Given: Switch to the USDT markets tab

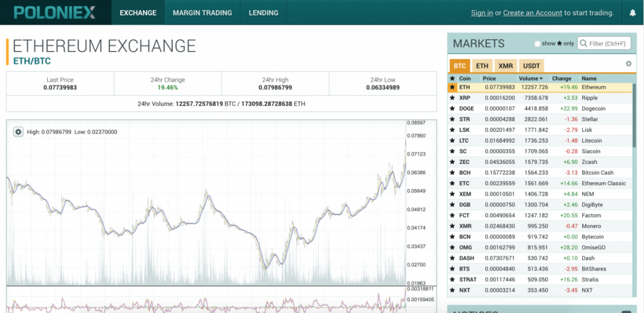Looking at the screenshot, I should pyautogui.click(x=531, y=65).
